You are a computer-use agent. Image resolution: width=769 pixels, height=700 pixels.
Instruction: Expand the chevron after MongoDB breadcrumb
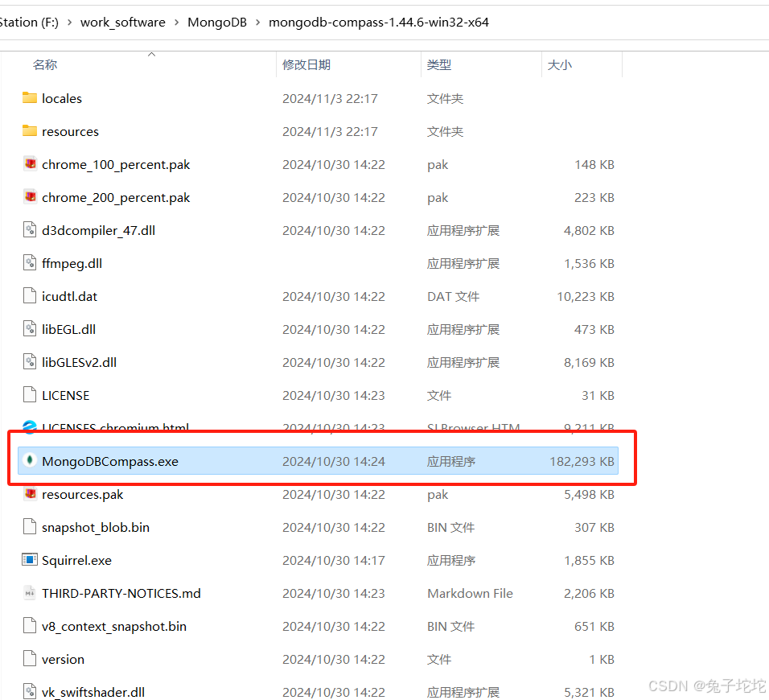[257, 23]
